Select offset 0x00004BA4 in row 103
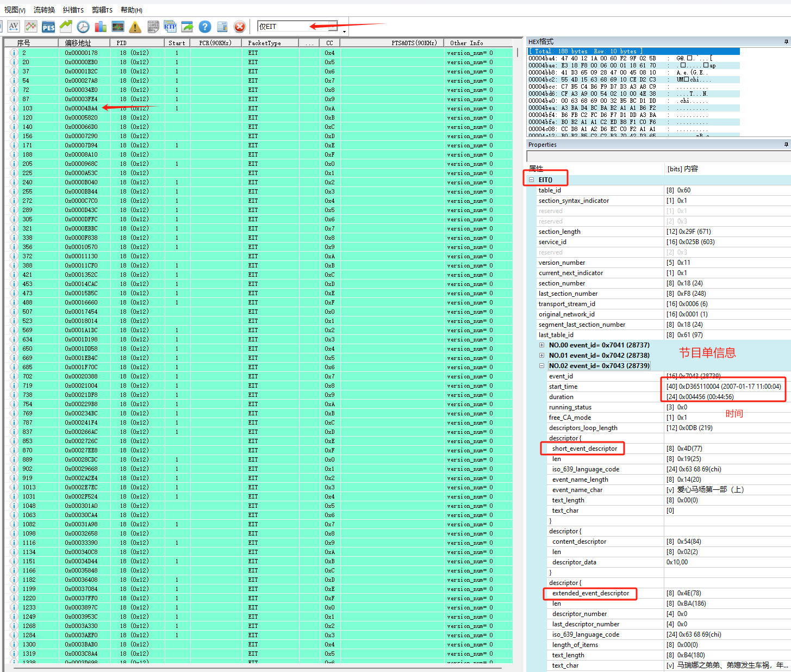Image resolution: width=791 pixels, height=672 pixels. [x=82, y=108]
